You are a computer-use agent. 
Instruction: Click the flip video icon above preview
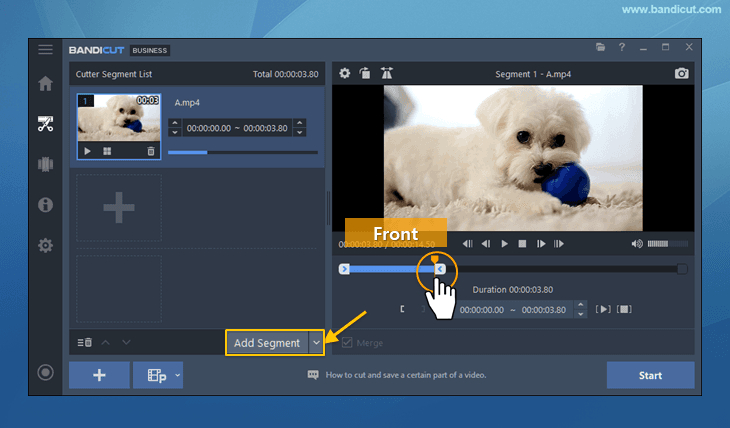[386, 73]
